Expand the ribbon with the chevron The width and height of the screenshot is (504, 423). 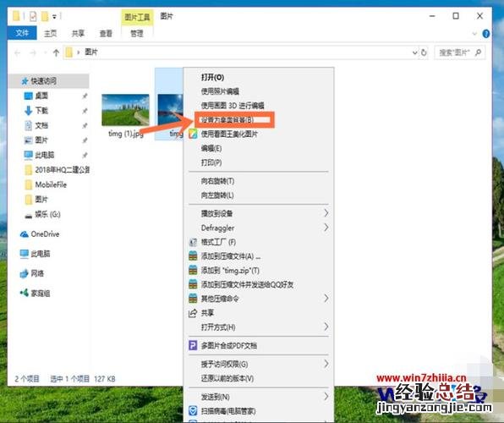click(x=474, y=34)
